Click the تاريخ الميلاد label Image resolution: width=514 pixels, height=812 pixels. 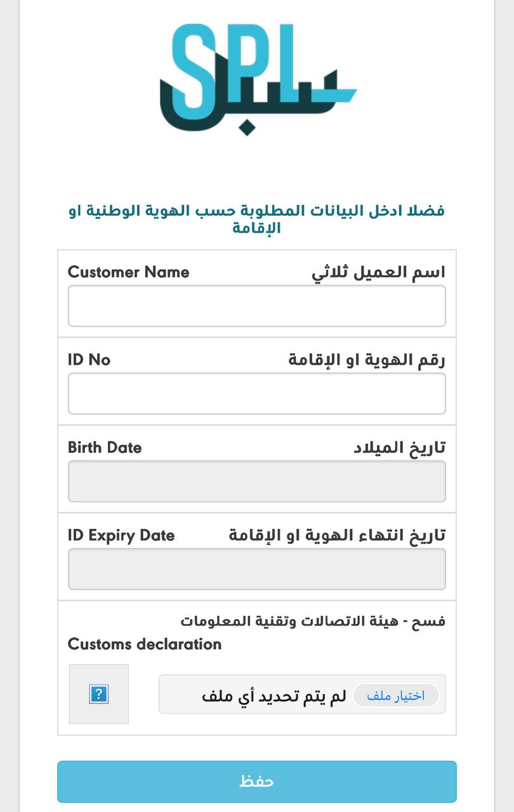(x=399, y=447)
